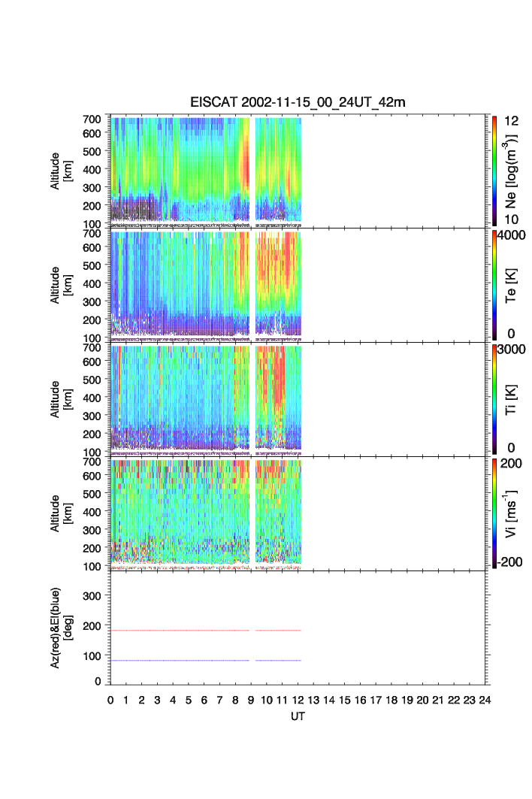Select the Vi [ms⁻¹] colorbar label
532x799 pixels.
pyautogui.click(x=515, y=513)
